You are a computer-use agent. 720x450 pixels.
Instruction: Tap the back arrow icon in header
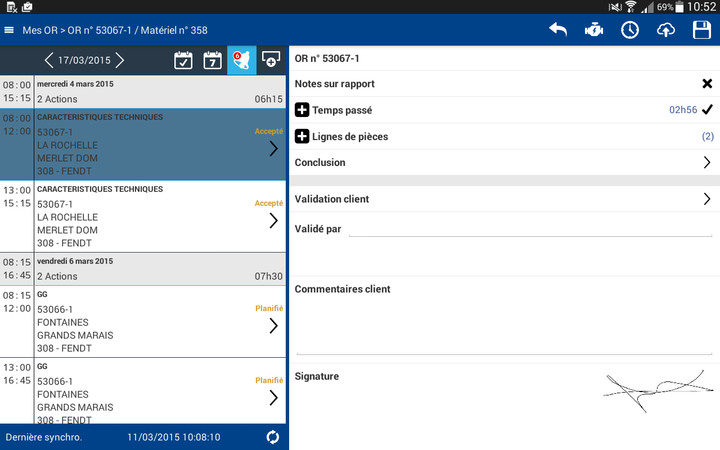click(x=558, y=30)
